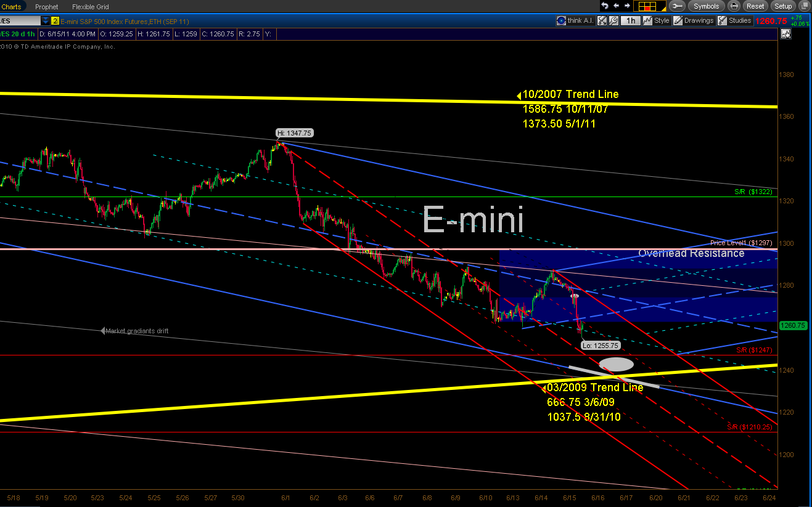Click the right arrow navigation icon
Image resolution: width=812 pixels, height=507 pixels.
tap(627, 6)
